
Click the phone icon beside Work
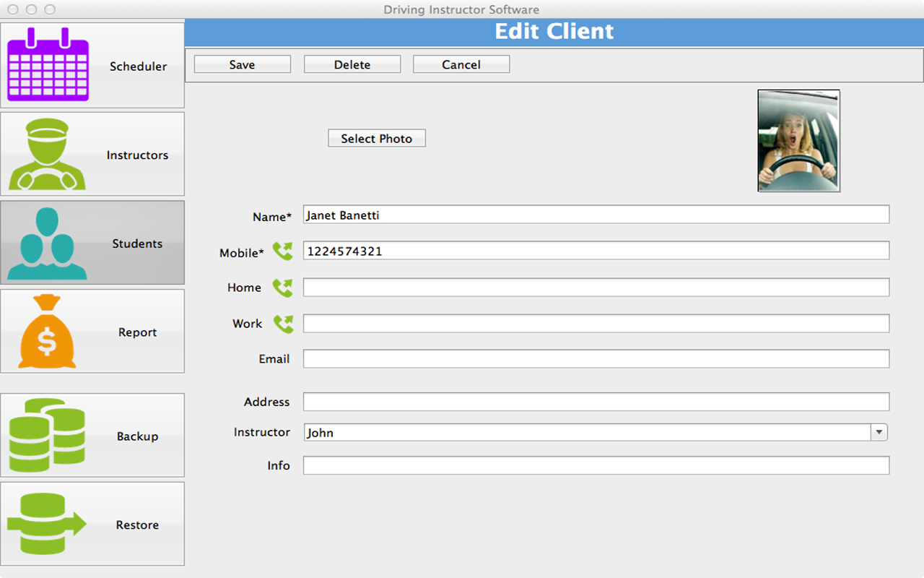283,324
